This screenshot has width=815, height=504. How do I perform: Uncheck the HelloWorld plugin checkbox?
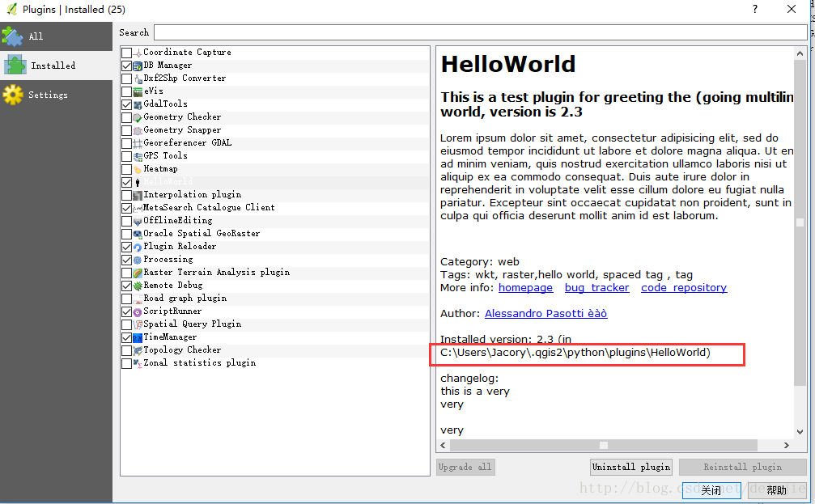click(126, 182)
